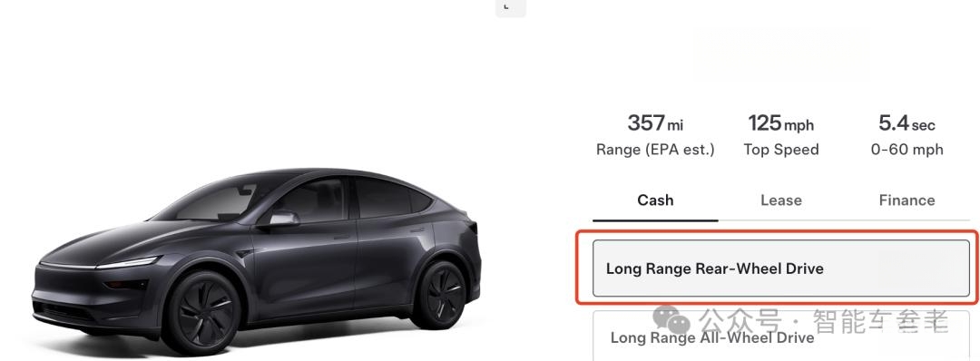The height and width of the screenshot is (361, 980).
Task: Click the Top Speed label
Action: pyautogui.click(x=781, y=150)
